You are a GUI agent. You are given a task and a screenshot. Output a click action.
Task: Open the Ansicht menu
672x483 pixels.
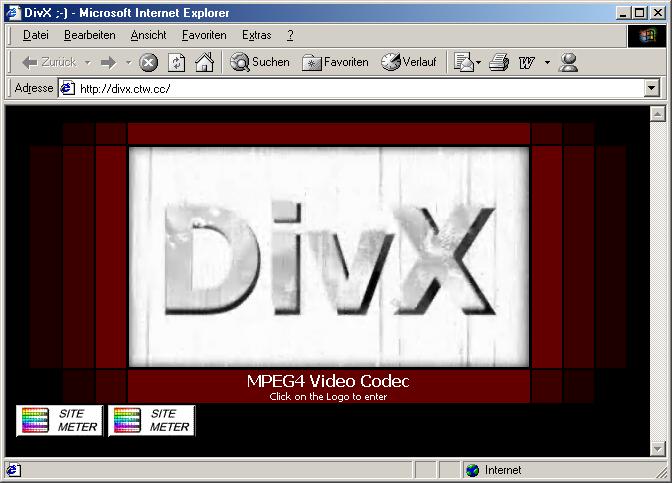point(149,35)
